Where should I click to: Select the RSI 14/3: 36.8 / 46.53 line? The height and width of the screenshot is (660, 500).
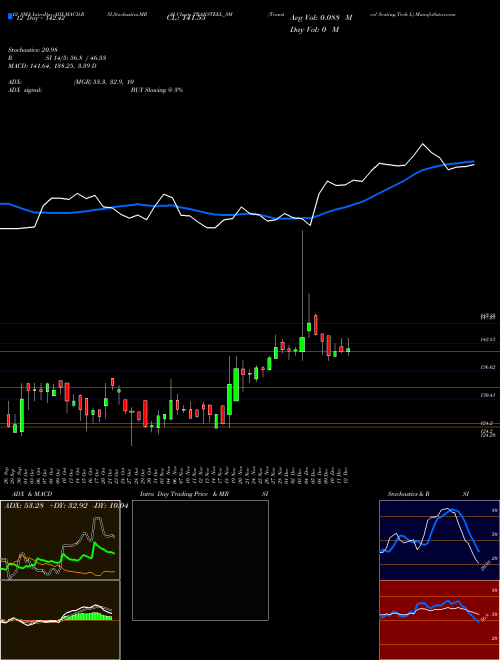[57, 58]
